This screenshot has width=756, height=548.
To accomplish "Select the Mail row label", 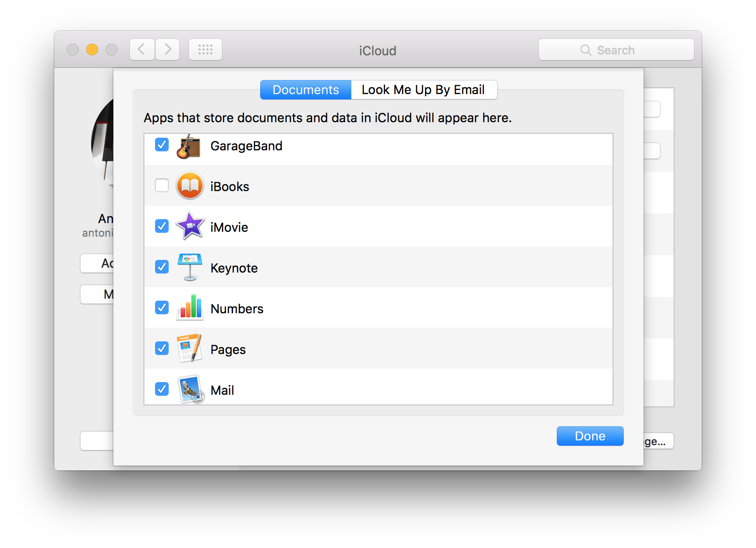I will coord(222,390).
